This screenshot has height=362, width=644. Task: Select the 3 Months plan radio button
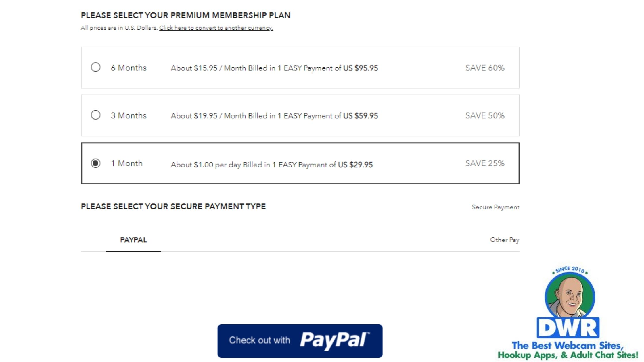click(95, 115)
